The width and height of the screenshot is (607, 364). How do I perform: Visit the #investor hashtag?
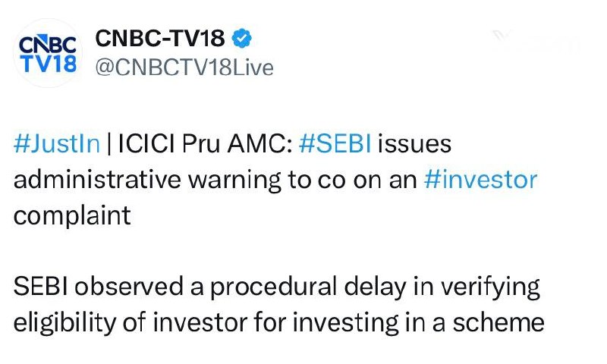(x=480, y=180)
